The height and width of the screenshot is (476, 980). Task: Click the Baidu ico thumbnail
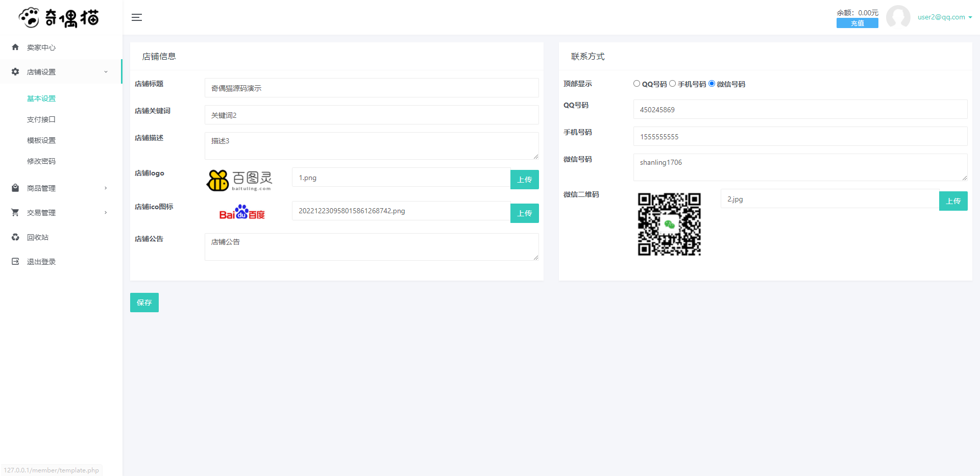[x=242, y=212]
